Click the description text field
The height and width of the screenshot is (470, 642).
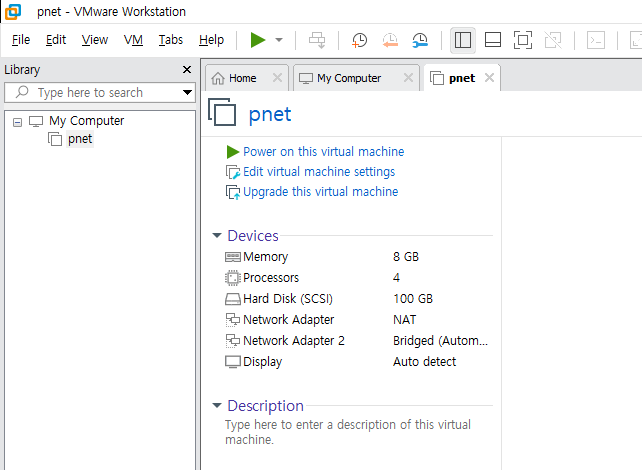pos(348,432)
